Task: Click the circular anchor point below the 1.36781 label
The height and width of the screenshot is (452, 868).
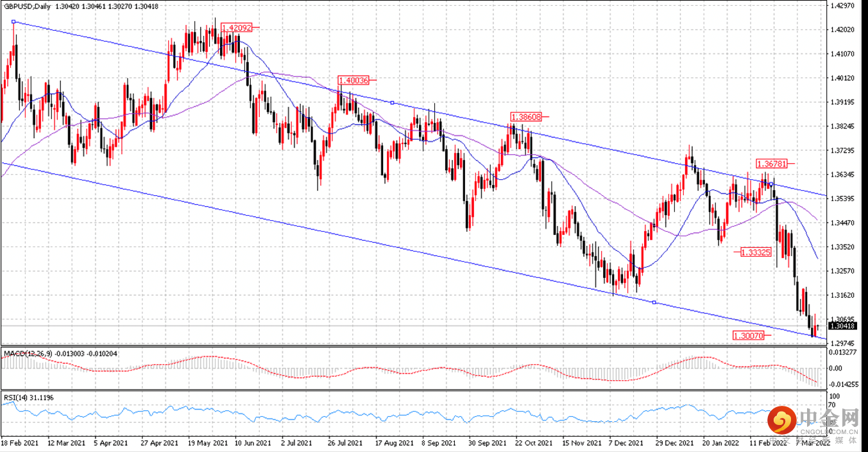Action: coord(772,185)
